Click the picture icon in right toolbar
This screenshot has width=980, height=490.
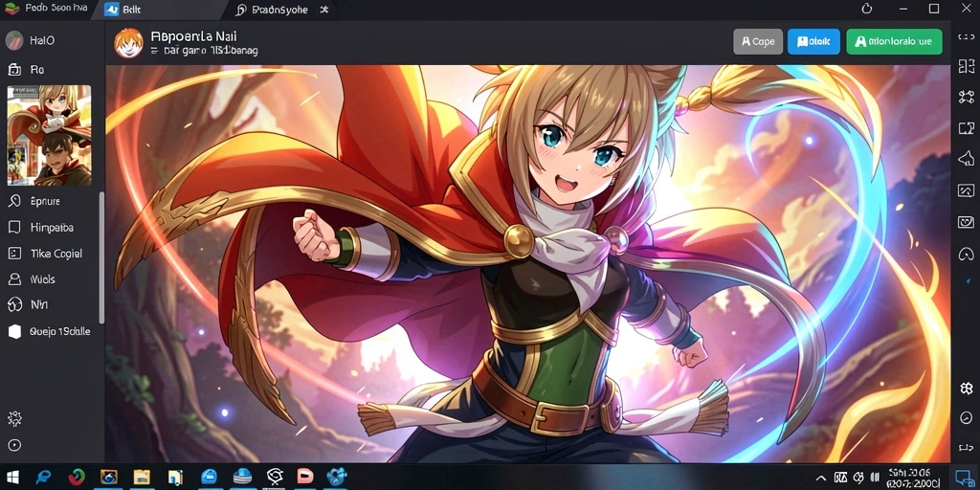point(967,190)
